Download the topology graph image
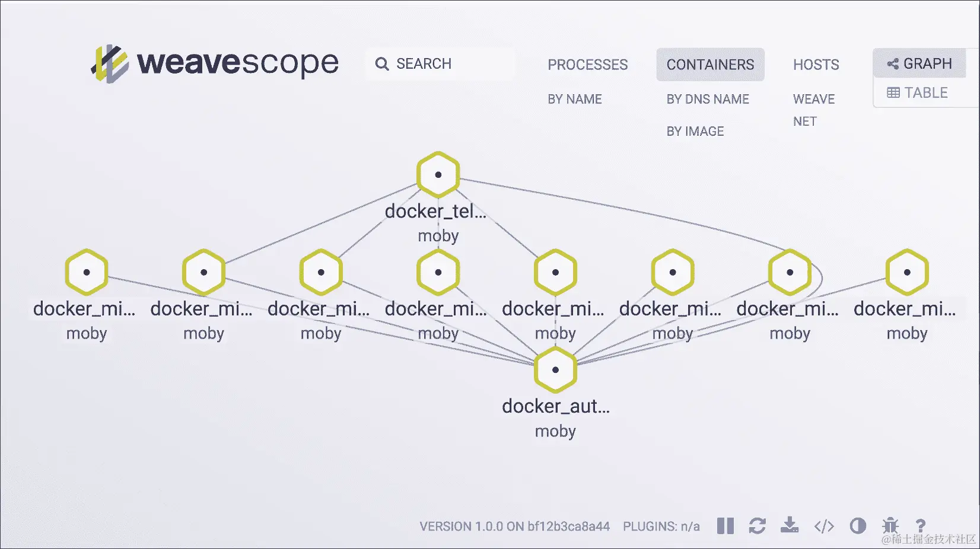 (x=790, y=526)
